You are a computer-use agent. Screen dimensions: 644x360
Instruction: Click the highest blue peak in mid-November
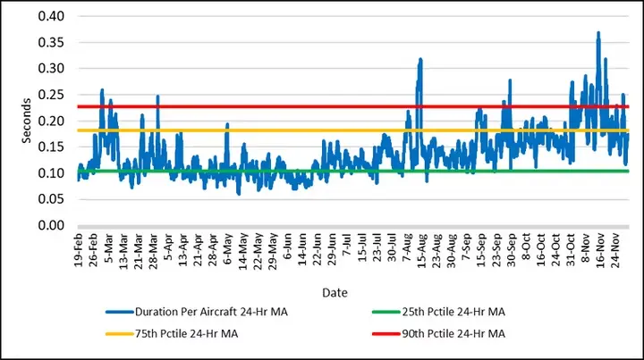click(x=598, y=33)
